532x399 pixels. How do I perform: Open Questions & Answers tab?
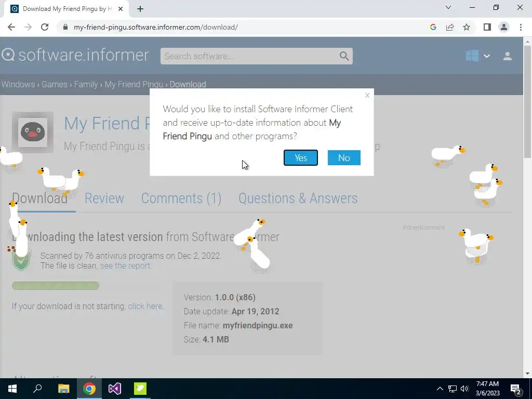coord(298,198)
